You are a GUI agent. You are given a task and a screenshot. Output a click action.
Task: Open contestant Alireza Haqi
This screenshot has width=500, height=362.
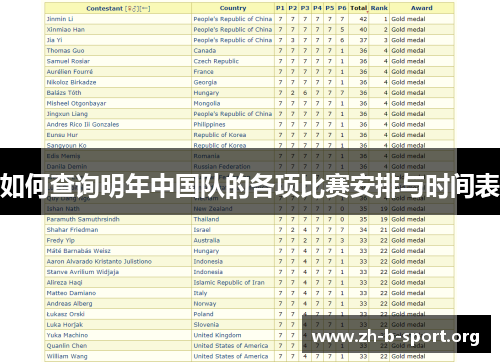point(64,283)
